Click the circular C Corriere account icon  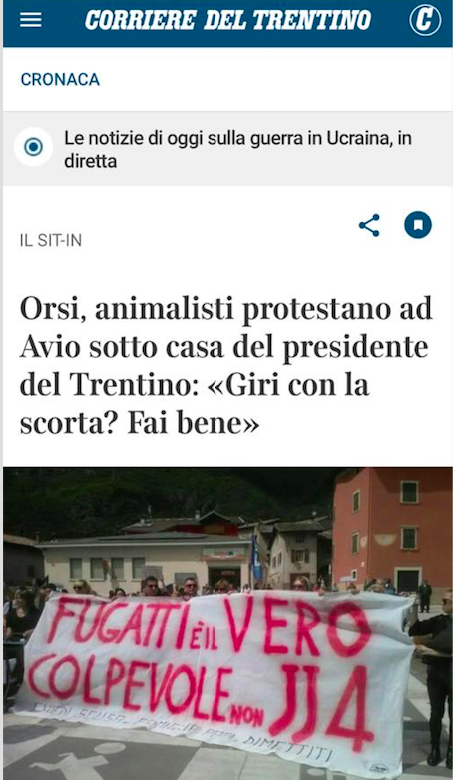pos(425,20)
